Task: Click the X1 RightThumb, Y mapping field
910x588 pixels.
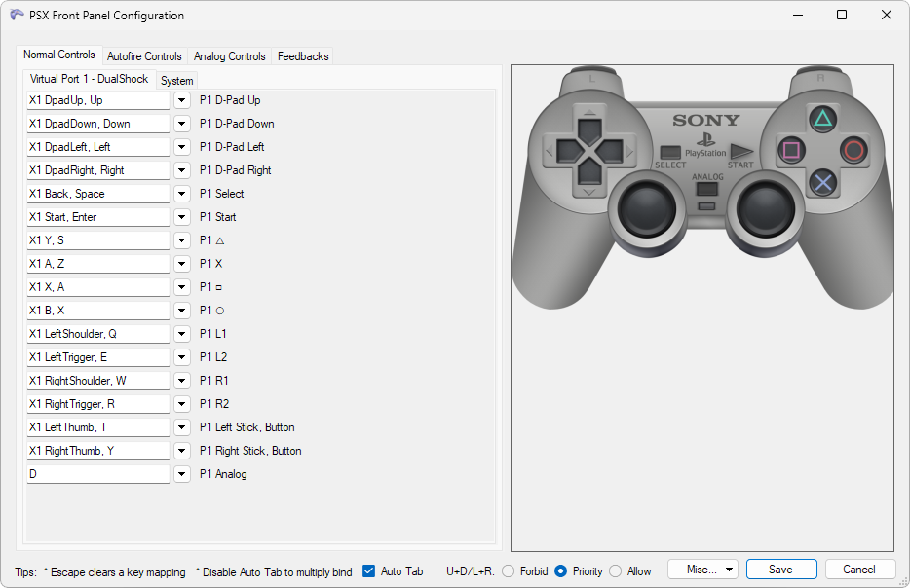Action: [x=98, y=451]
